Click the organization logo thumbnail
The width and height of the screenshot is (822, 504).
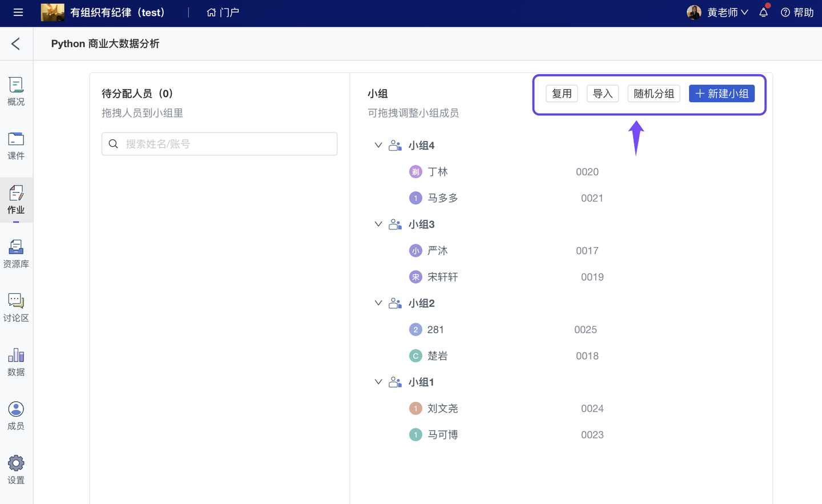53,12
